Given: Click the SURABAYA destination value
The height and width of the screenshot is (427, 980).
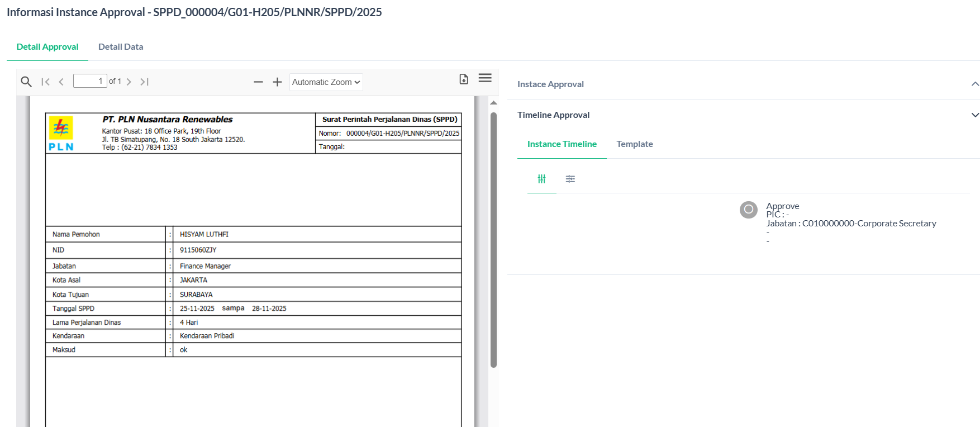Looking at the screenshot, I should click(196, 295).
